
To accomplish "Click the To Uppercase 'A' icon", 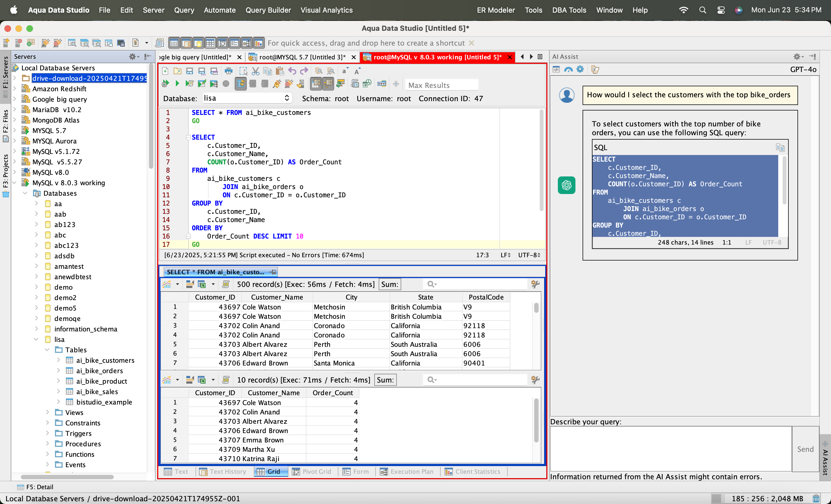I will (357, 71).
